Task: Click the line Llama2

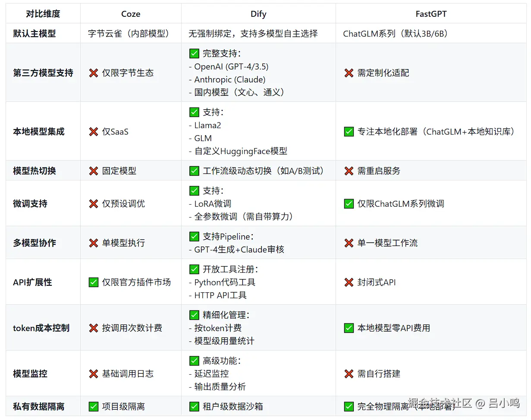Action: pos(205,125)
